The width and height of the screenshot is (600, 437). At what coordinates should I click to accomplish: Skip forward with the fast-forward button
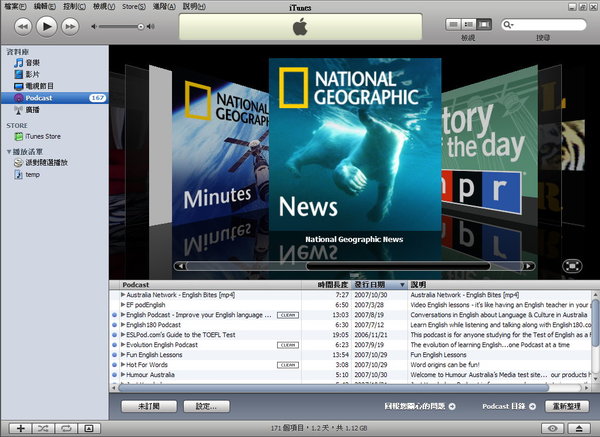(70, 27)
